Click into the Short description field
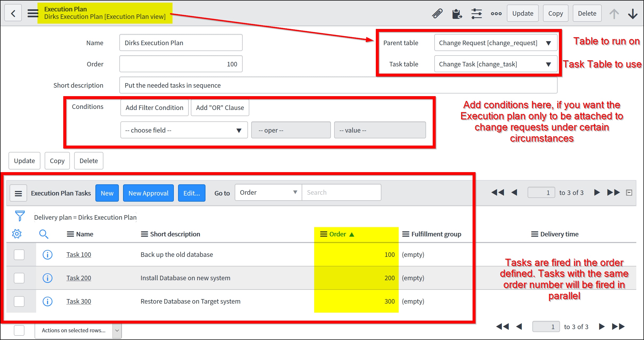The width and height of the screenshot is (644, 340). pos(338,85)
